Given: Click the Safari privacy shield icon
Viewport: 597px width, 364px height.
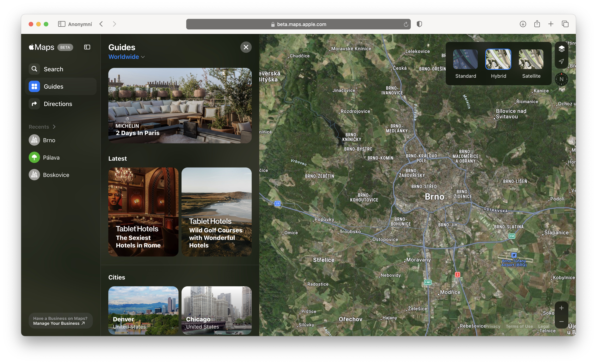Looking at the screenshot, I should pyautogui.click(x=419, y=24).
